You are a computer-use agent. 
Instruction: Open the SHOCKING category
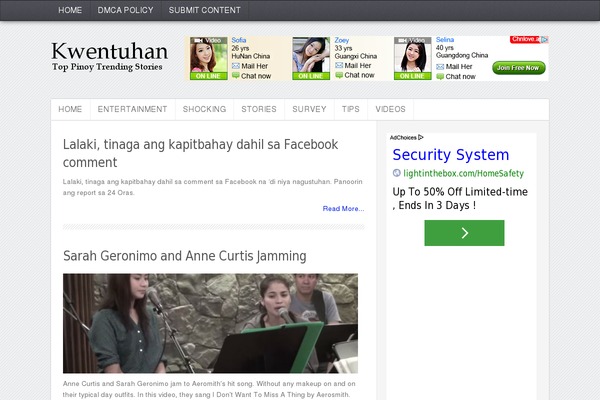tap(204, 109)
